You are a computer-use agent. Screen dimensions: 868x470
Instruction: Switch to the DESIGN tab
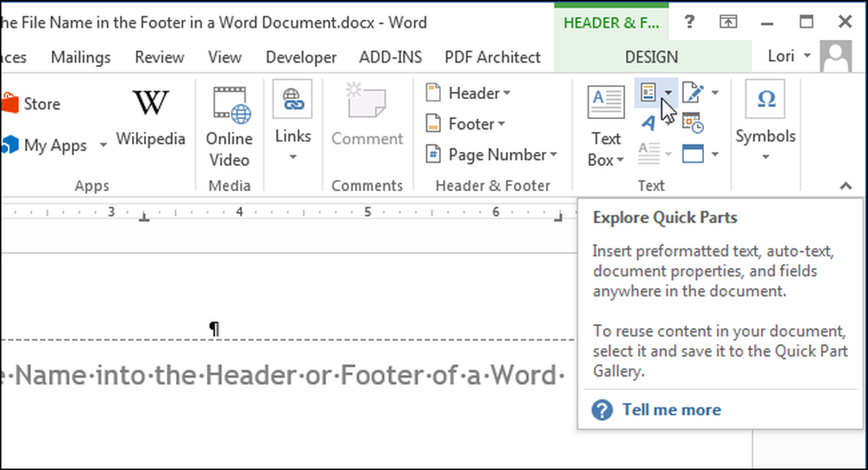652,57
